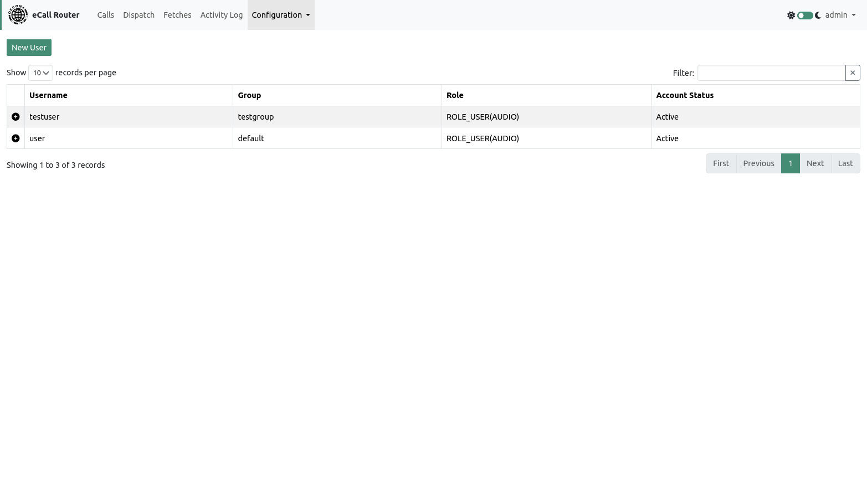Open the admin account dropdown
The height and width of the screenshot is (504, 867).
coord(840,15)
